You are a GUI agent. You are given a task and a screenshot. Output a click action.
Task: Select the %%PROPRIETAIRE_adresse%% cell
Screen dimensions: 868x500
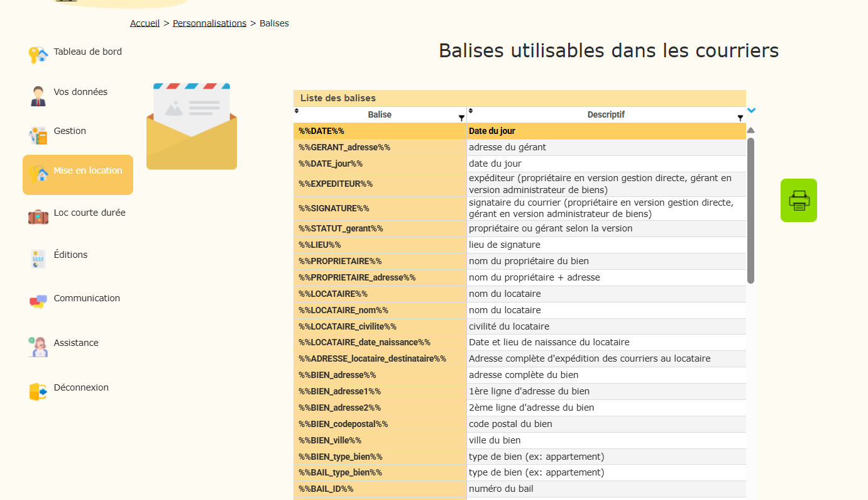(x=380, y=277)
